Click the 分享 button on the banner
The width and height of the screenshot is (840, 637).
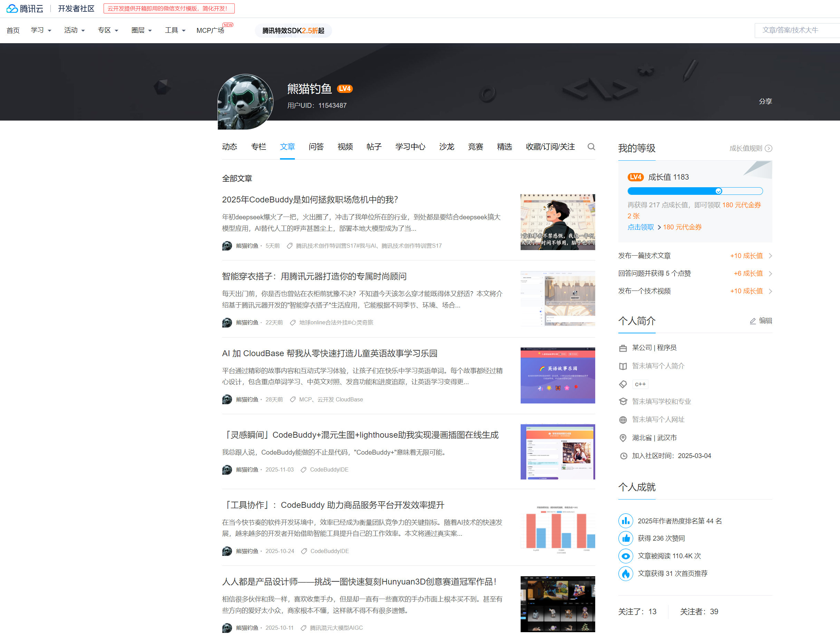765,102
